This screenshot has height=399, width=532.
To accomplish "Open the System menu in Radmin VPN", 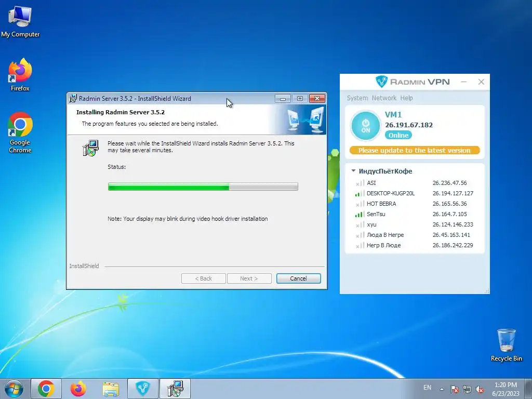I will (357, 98).
